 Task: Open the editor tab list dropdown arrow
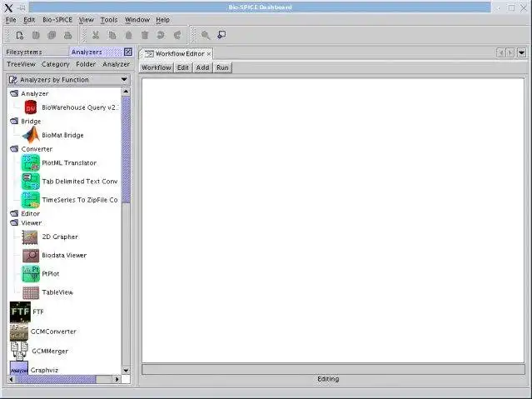tap(521, 53)
